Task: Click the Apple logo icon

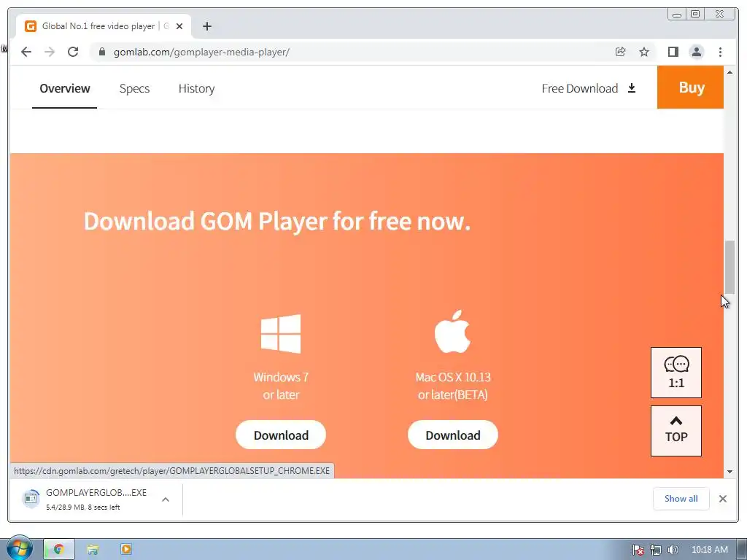Action: (x=452, y=332)
